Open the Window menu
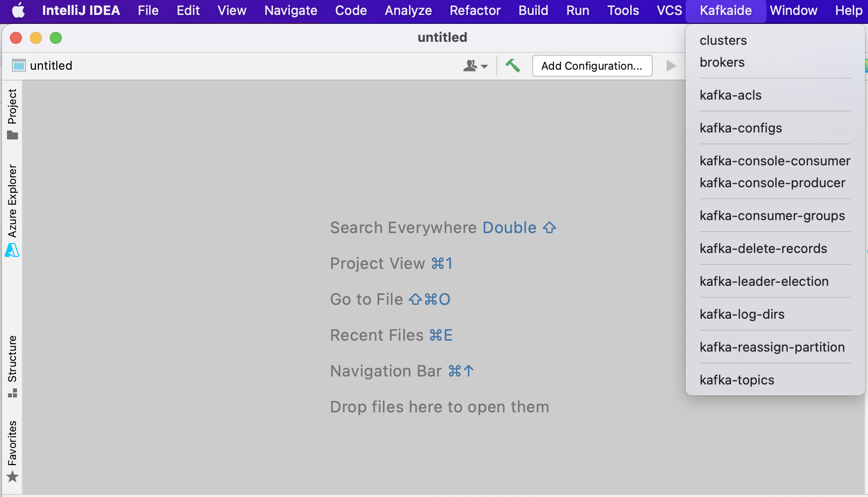 (793, 10)
